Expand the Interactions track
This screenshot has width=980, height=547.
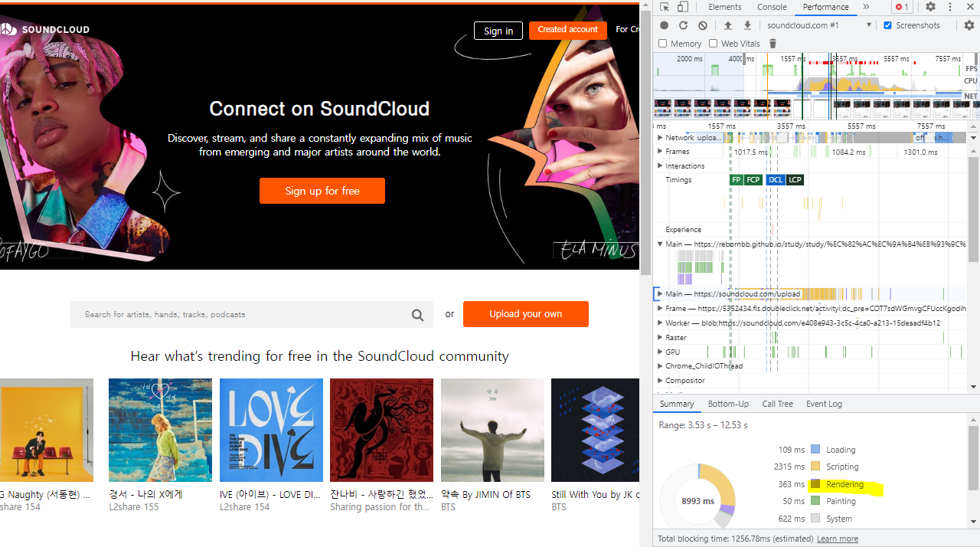pyautogui.click(x=660, y=165)
